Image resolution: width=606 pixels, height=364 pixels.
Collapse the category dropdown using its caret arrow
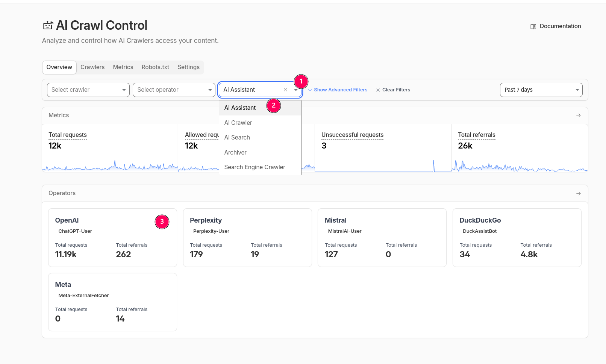[296, 90]
